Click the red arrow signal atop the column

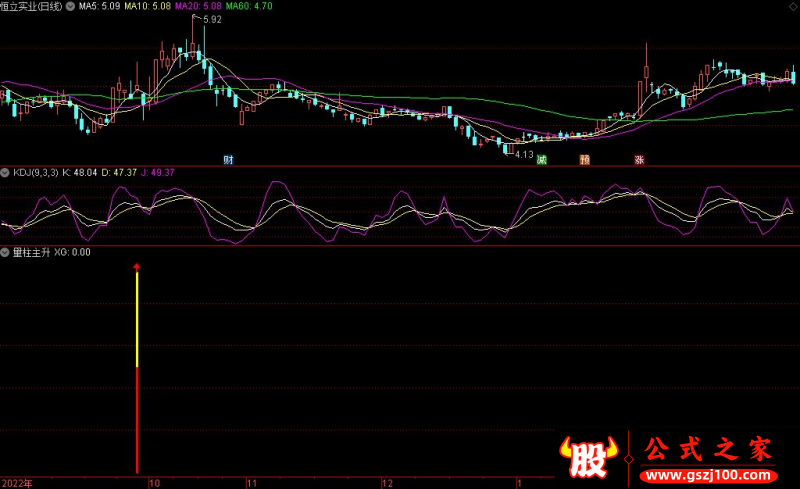point(137,267)
